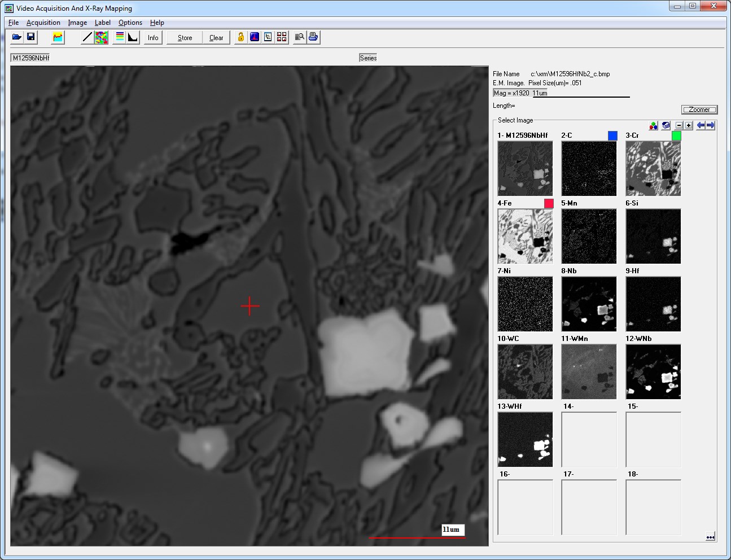This screenshot has width=731, height=560.
Task: Open the multicolor phase map tool
Action: pyautogui.click(x=102, y=37)
